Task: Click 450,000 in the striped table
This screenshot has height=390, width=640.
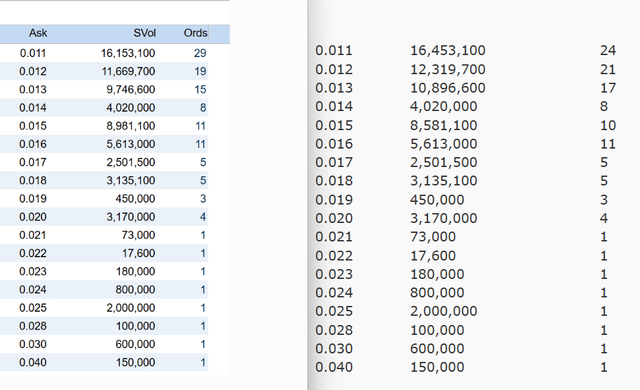Action: pyautogui.click(x=135, y=199)
